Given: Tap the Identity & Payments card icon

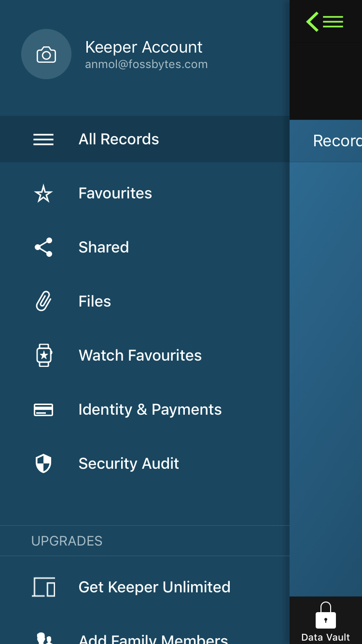Looking at the screenshot, I should click(x=43, y=410).
